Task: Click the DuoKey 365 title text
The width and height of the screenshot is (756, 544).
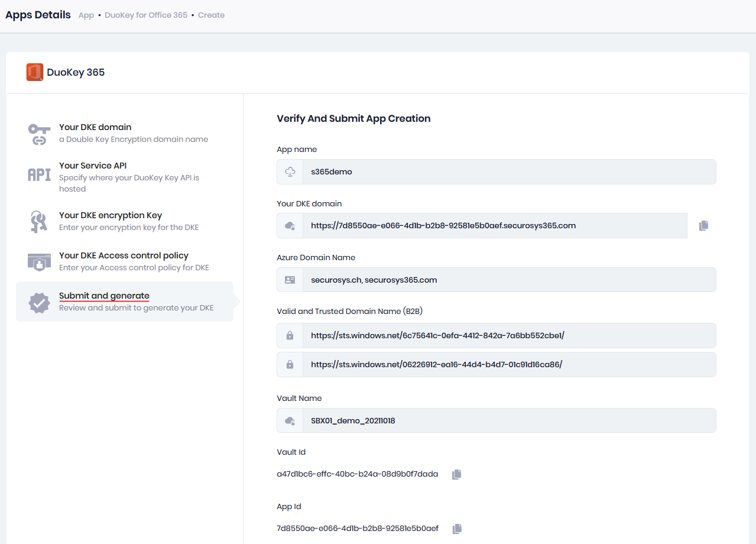Action: point(76,72)
